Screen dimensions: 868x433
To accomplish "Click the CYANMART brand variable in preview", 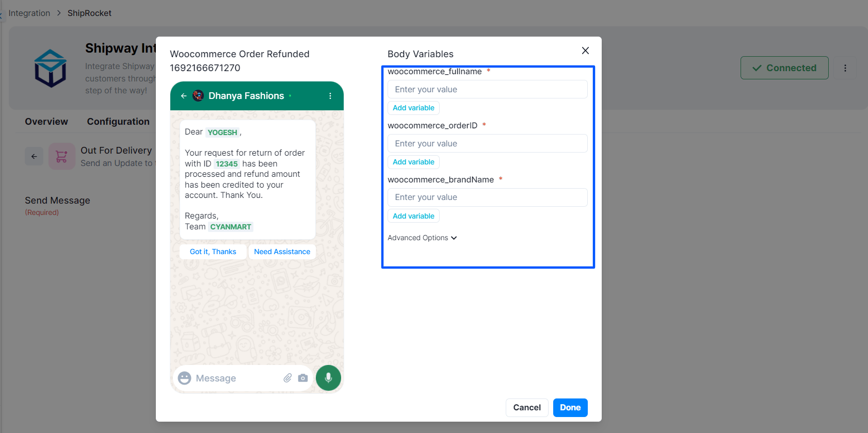I will 231,227.
